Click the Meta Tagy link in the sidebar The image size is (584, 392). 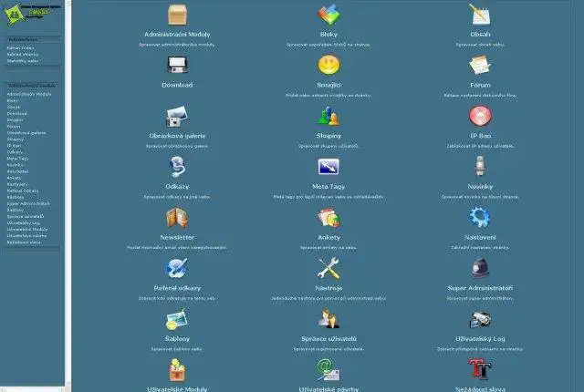17,159
